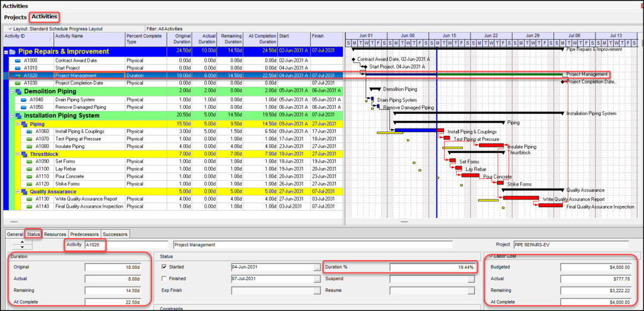644x311 pixels.
Task: Edit the Remaining duration field
Action: tap(113, 290)
